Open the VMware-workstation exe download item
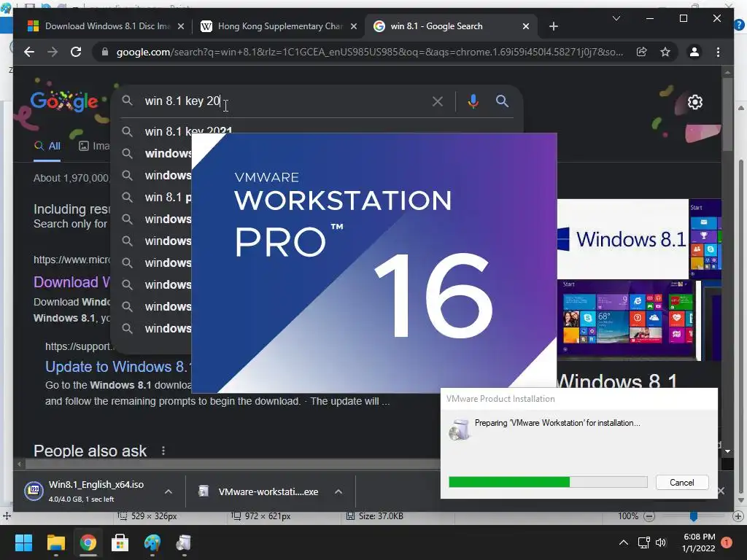747x560 pixels. (x=260, y=491)
